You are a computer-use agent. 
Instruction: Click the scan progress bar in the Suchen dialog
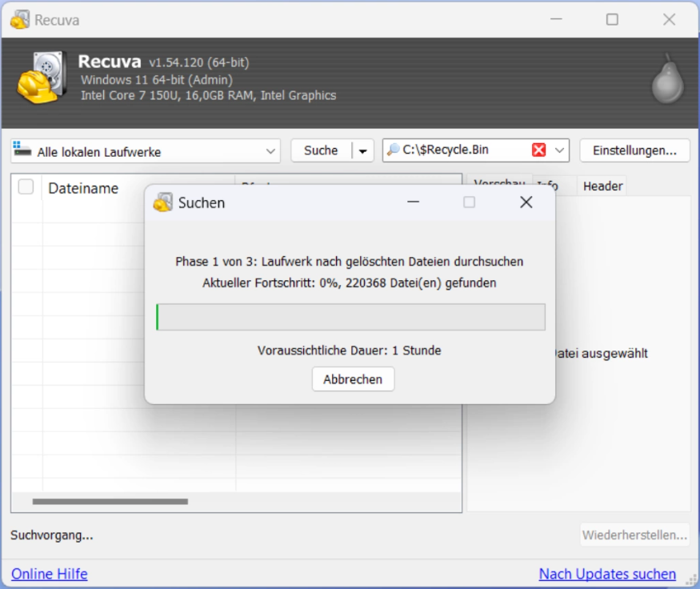(350, 317)
